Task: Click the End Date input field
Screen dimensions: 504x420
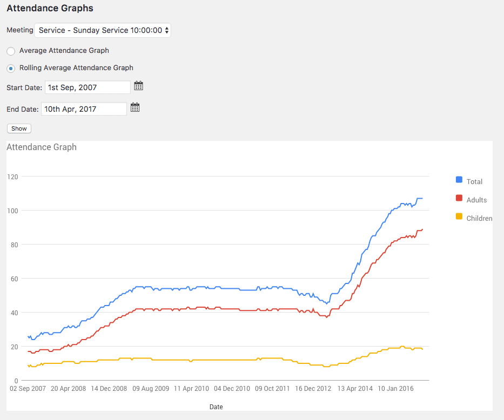Action: (x=84, y=109)
